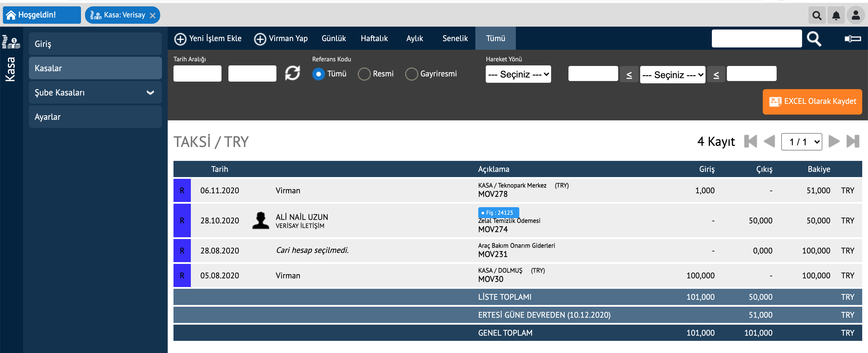Click the LİSTE TOPLAMI row label
The width and height of the screenshot is (868, 353).
coord(505,297)
